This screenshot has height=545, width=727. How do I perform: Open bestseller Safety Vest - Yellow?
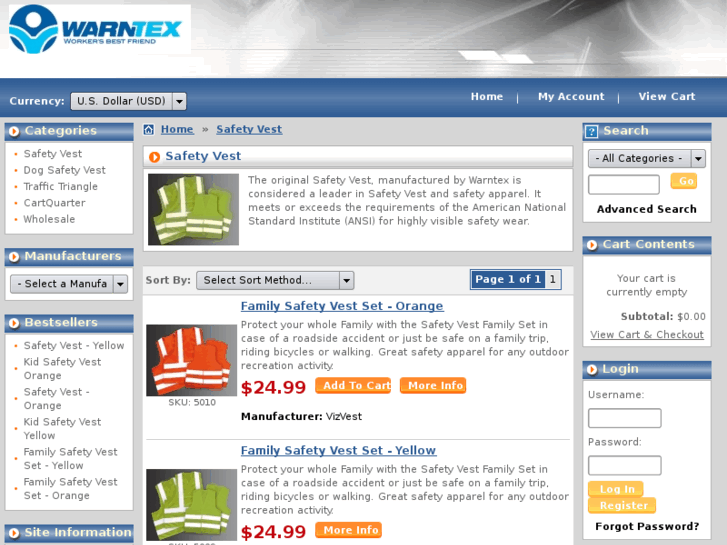point(74,346)
